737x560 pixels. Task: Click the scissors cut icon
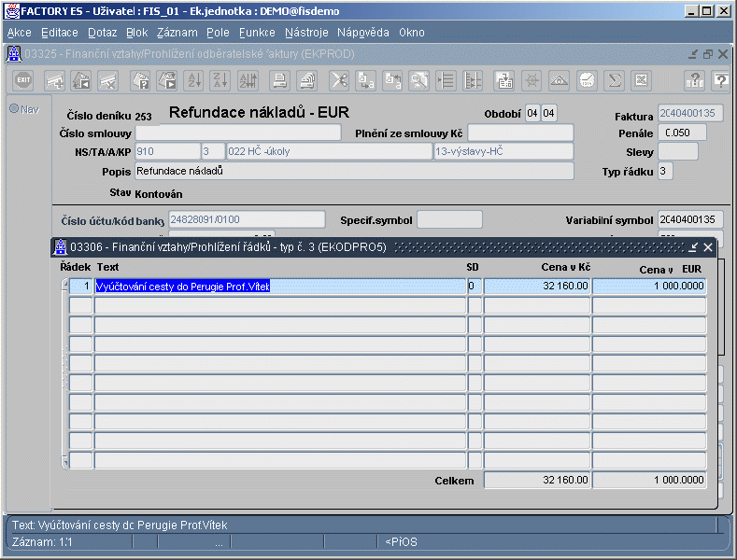click(339, 80)
